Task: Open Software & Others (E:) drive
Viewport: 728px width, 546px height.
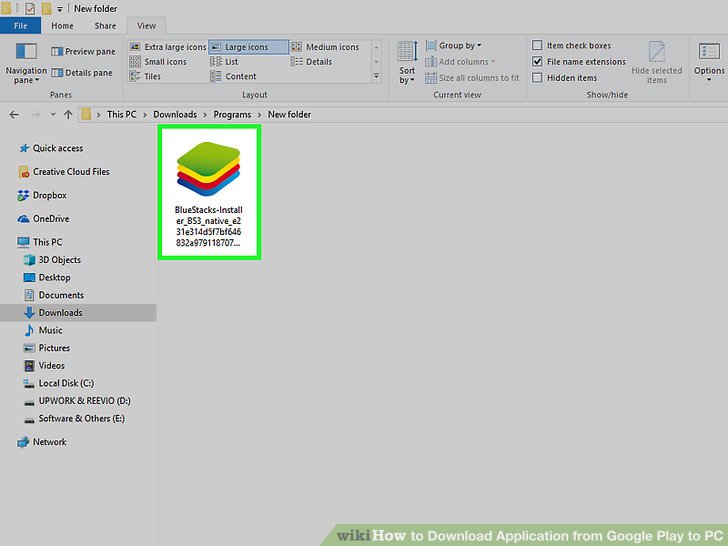Action: [x=74, y=419]
